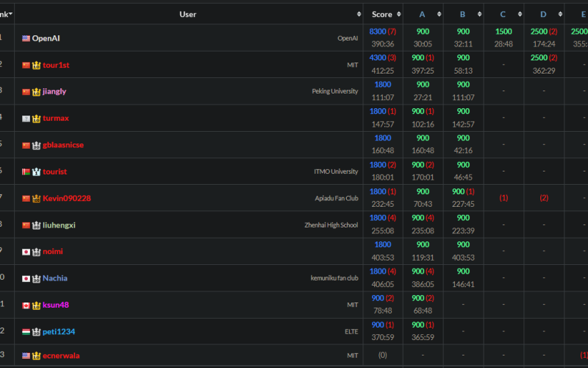Click the US flag icon beside OpenAI
Screen dimensions: 588x368
26,38
